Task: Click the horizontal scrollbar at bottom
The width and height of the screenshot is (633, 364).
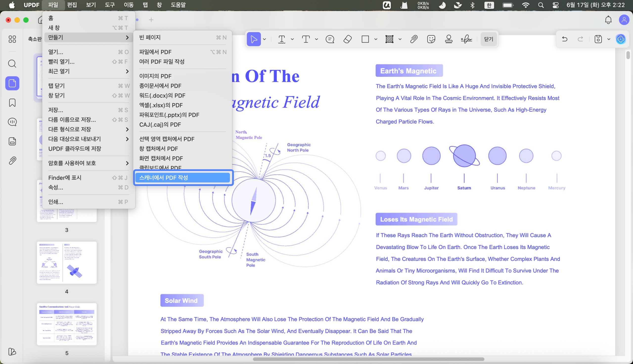Action: click(369, 359)
